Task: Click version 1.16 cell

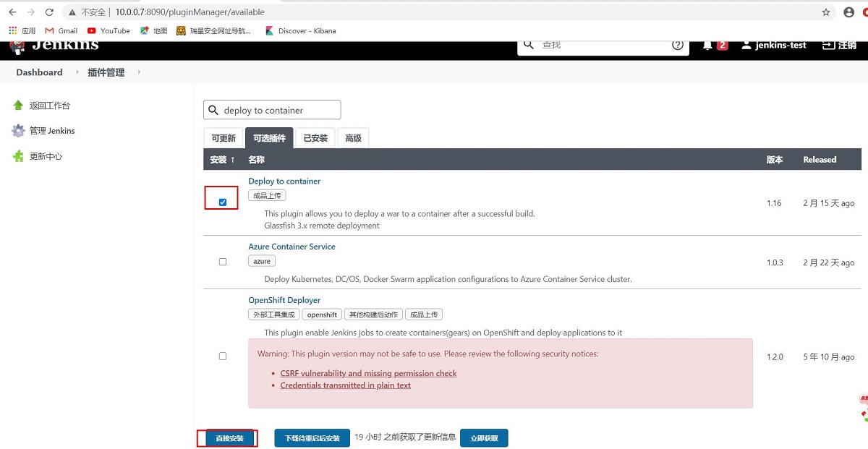Action: click(774, 203)
